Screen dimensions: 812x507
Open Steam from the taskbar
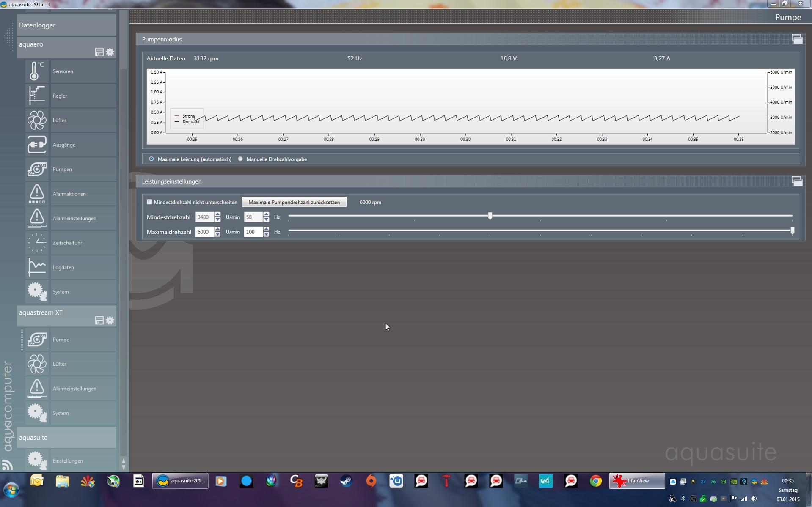point(346,481)
